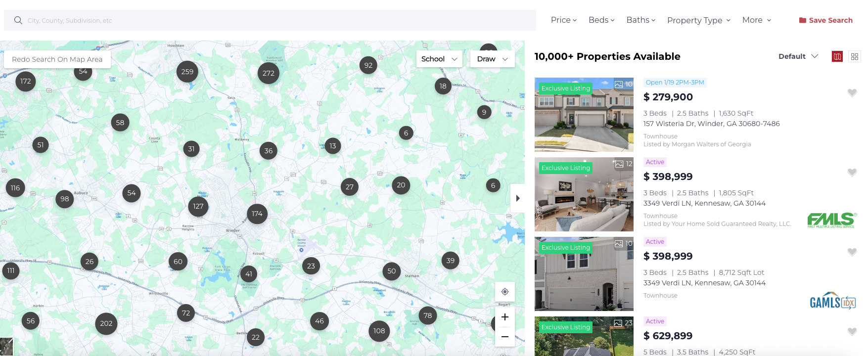Open the Property Type filter dropdown
Viewport: 868px width, 356px height.
[698, 20]
